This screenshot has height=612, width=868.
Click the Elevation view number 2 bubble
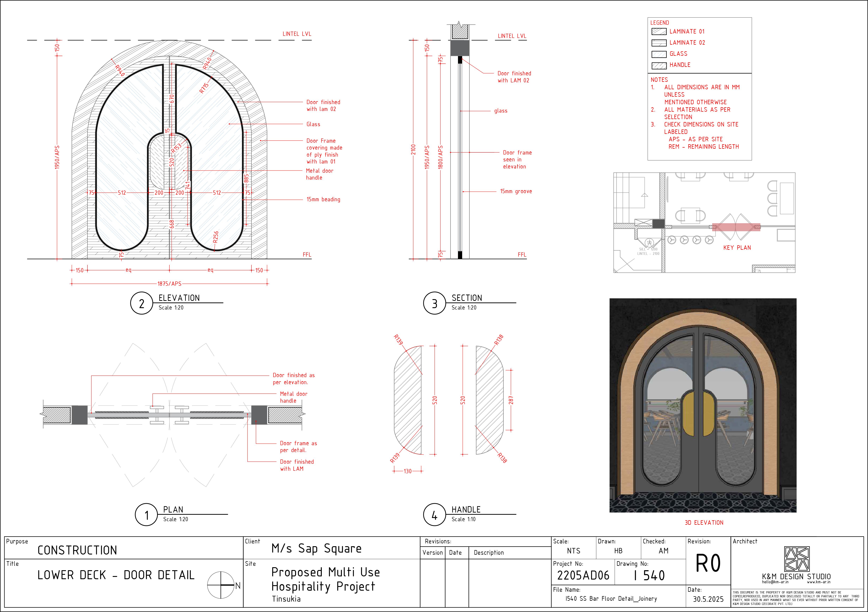click(x=141, y=303)
